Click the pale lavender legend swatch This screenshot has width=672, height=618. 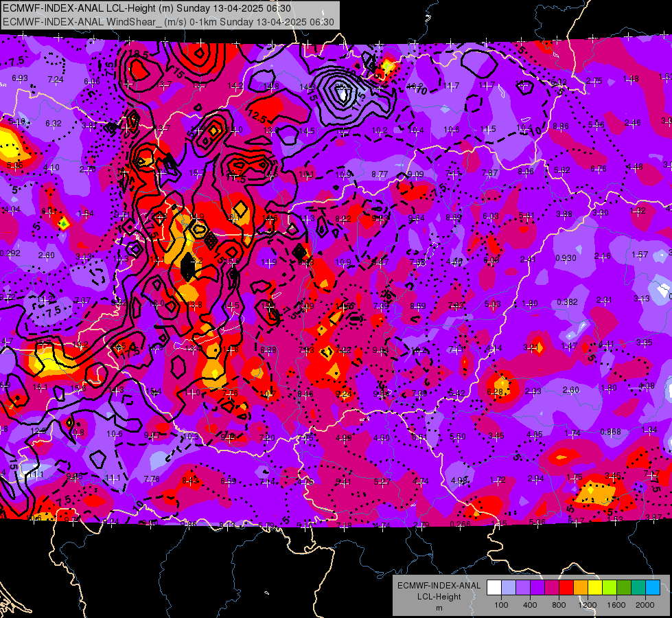(x=509, y=588)
